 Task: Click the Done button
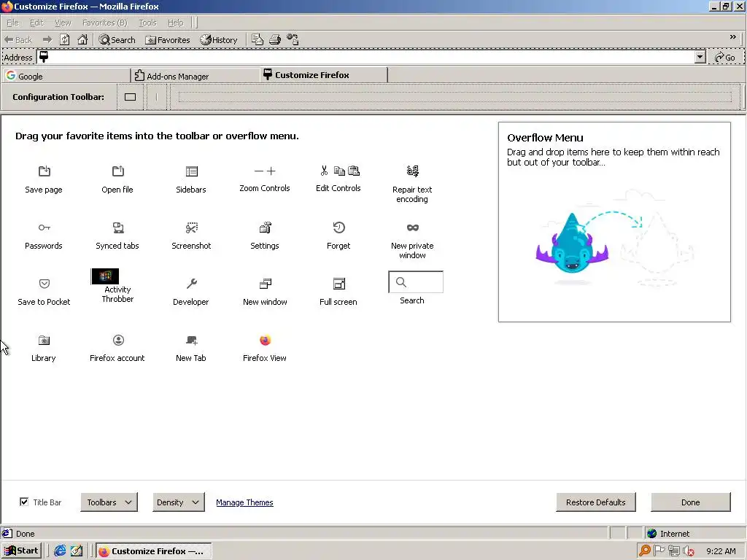coord(690,502)
